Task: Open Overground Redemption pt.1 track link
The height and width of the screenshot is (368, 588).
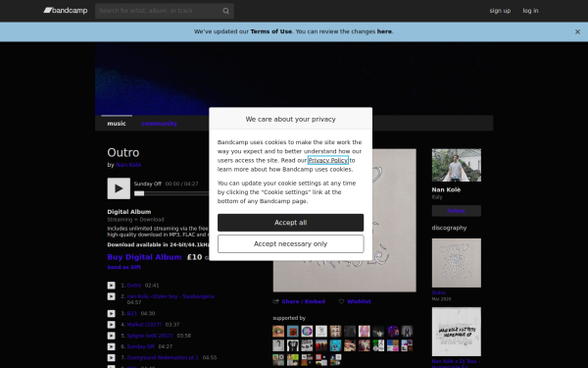Action: (x=163, y=358)
